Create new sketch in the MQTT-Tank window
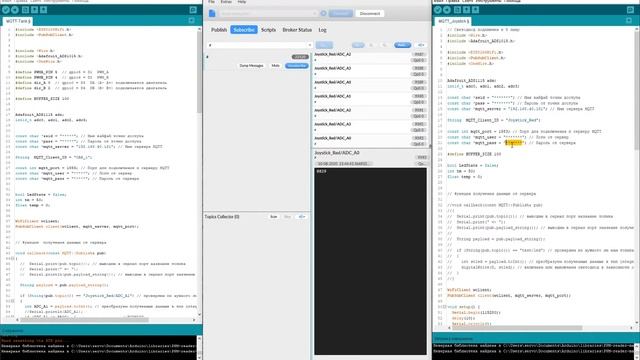The height and width of the screenshot is (360, 640). (x=25, y=9)
